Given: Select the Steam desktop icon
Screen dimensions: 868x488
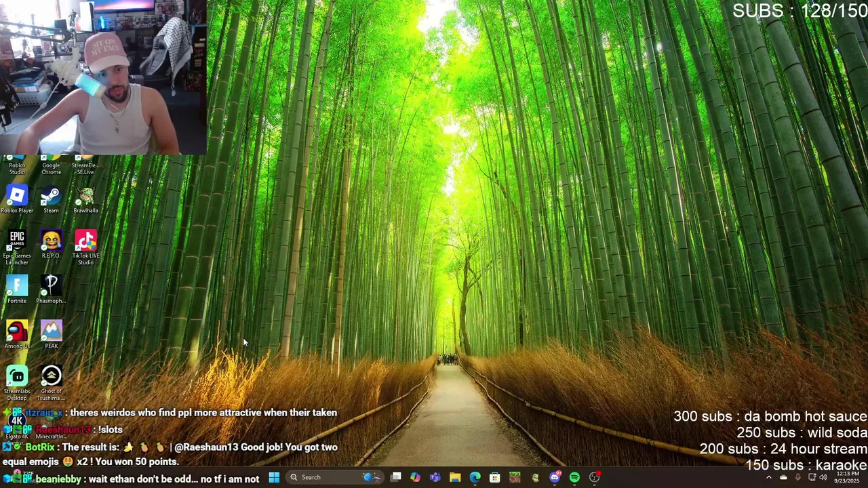Looking at the screenshot, I should (x=51, y=200).
